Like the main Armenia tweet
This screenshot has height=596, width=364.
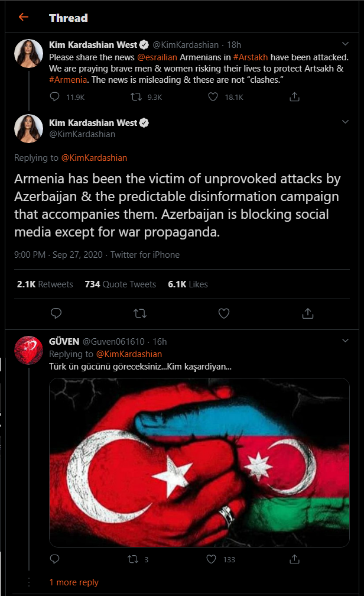224,313
